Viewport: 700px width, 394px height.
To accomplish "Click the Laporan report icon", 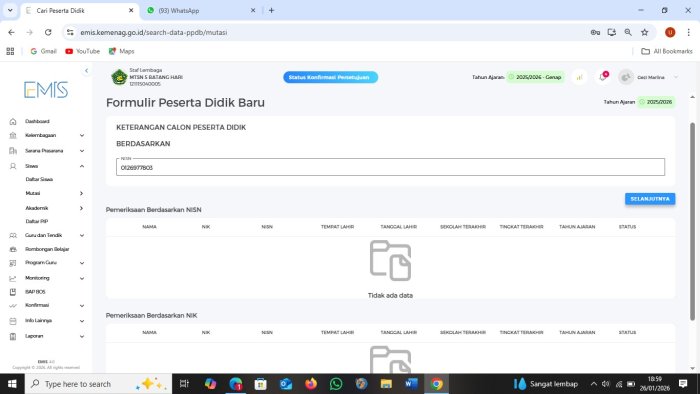I will tap(13, 336).
